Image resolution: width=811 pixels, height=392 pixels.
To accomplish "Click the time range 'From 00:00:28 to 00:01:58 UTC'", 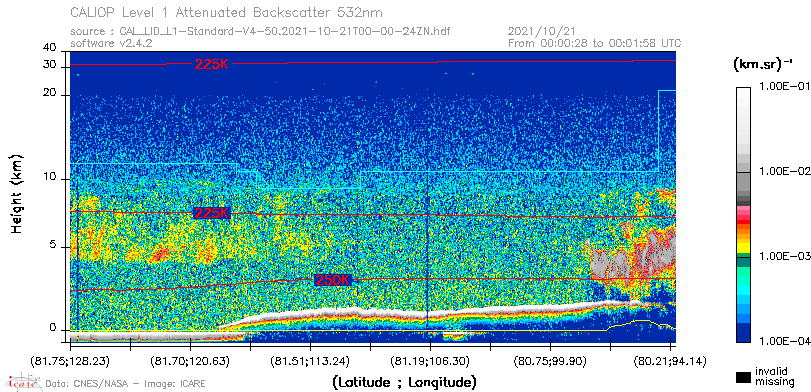I will (x=595, y=43).
